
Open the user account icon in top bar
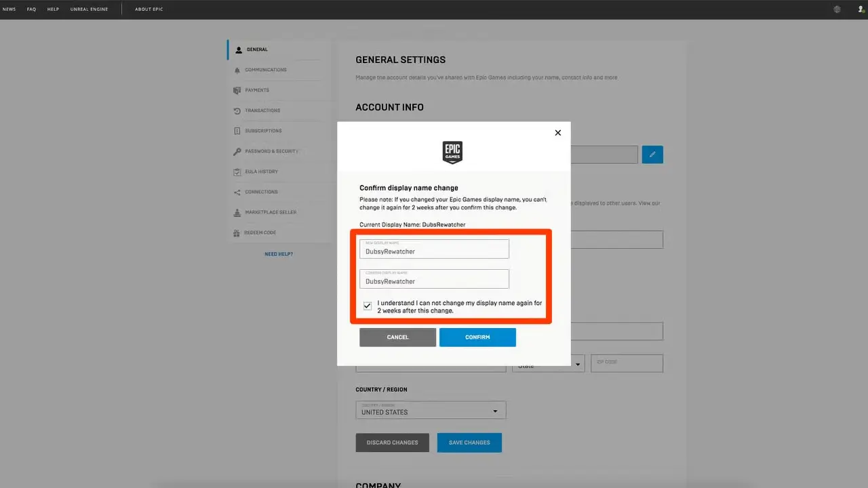(861, 9)
